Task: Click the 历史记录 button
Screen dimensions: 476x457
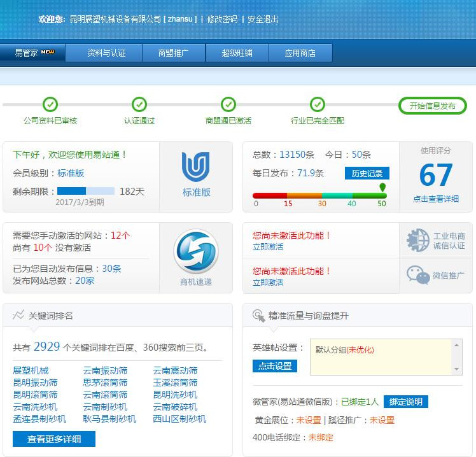Action: pos(367,173)
